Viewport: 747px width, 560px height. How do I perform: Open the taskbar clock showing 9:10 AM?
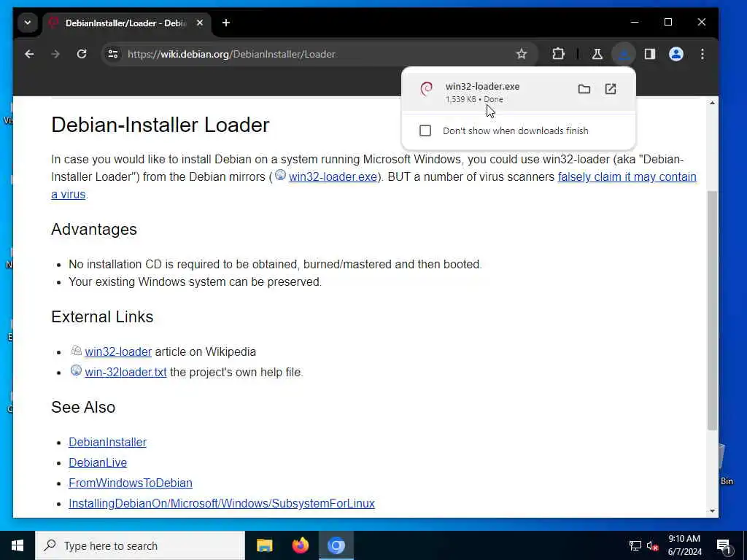[x=684, y=545]
